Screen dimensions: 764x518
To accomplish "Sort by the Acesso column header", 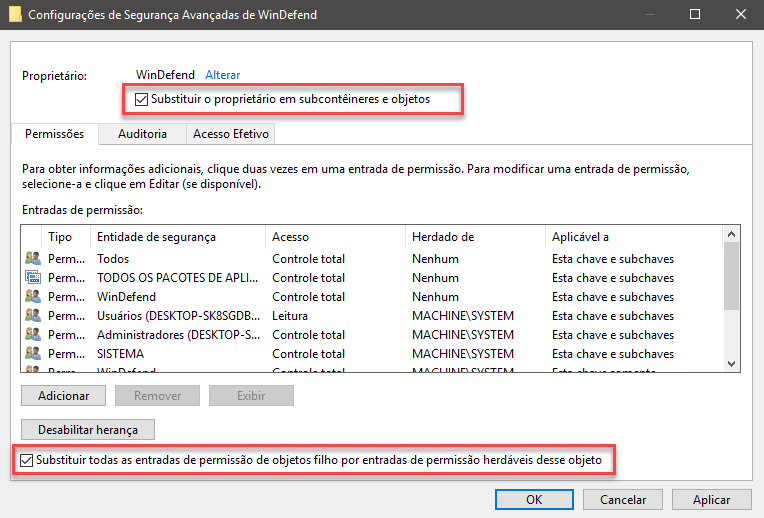I will tap(335, 237).
